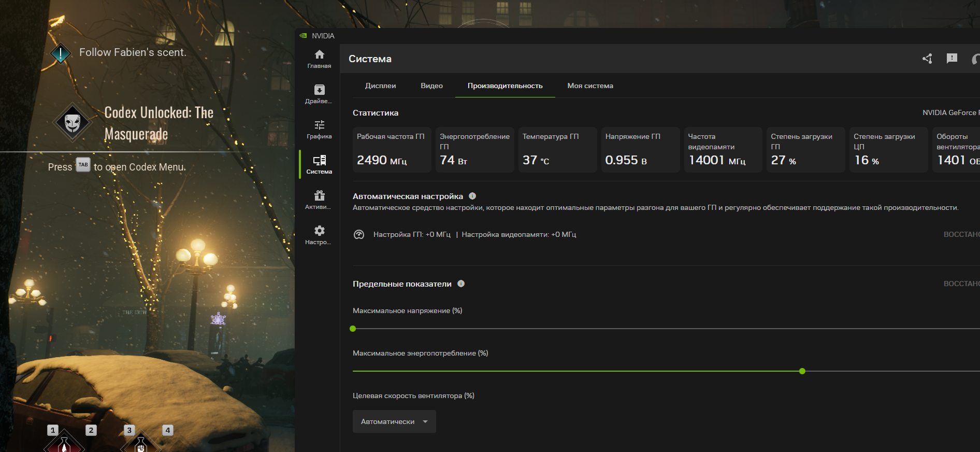Click info icon next to Предельные показатели
Screen dimensions: 980x452
pyautogui.click(x=461, y=284)
